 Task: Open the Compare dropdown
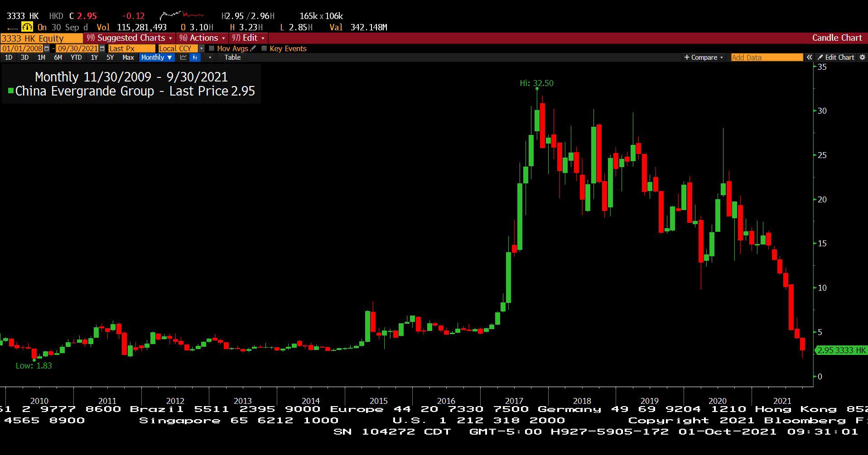[704, 57]
